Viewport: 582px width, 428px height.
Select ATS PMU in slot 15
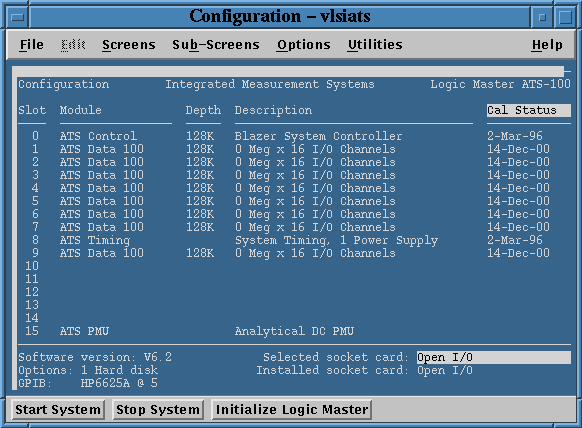point(84,331)
